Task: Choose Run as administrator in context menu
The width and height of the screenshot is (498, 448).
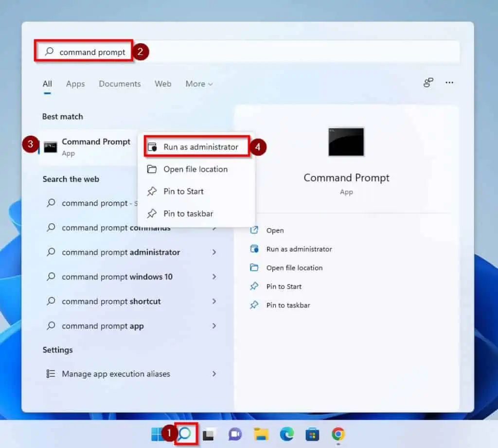Action: (x=200, y=147)
